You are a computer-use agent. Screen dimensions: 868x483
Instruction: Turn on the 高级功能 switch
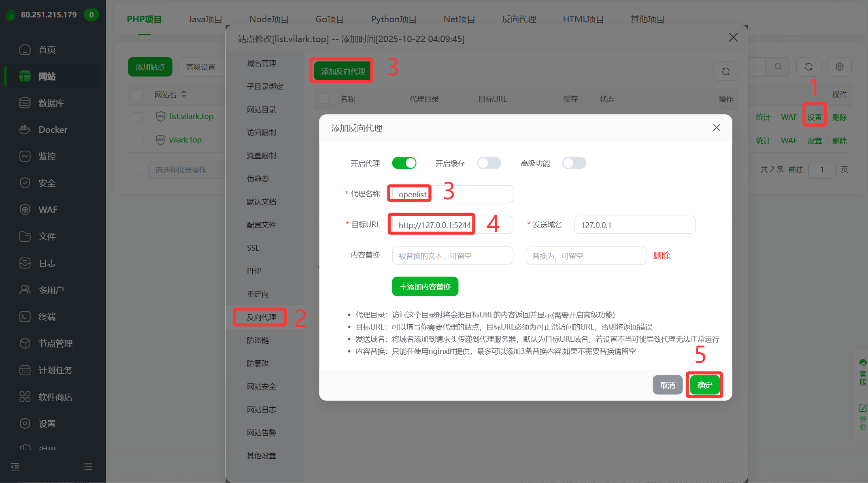(x=574, y=163)
